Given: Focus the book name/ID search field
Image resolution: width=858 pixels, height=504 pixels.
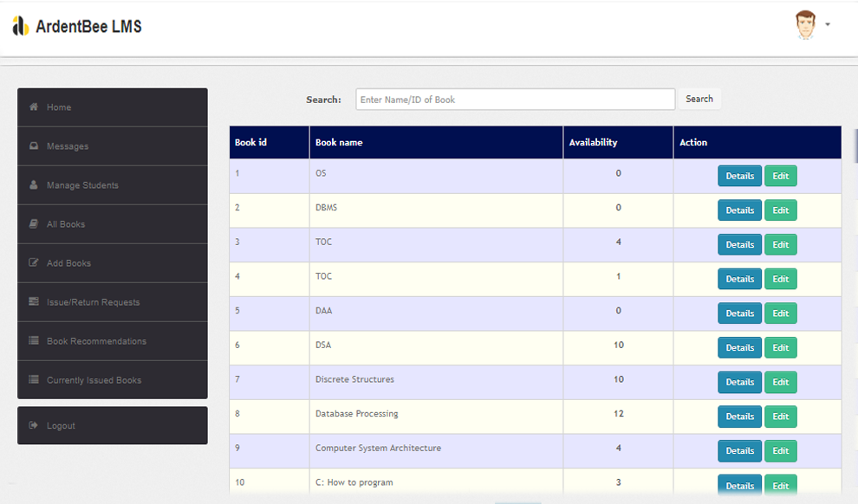Looking at the screenshot, I should point(515,100).
